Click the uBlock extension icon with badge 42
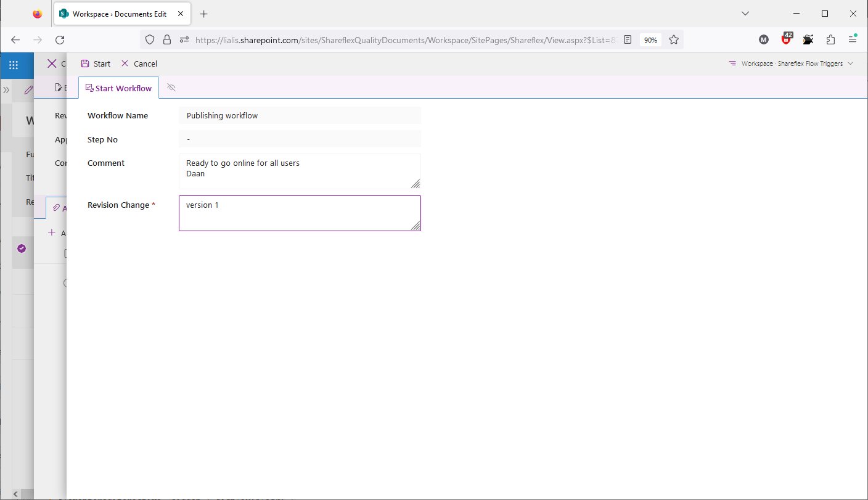 click(786, 39)
